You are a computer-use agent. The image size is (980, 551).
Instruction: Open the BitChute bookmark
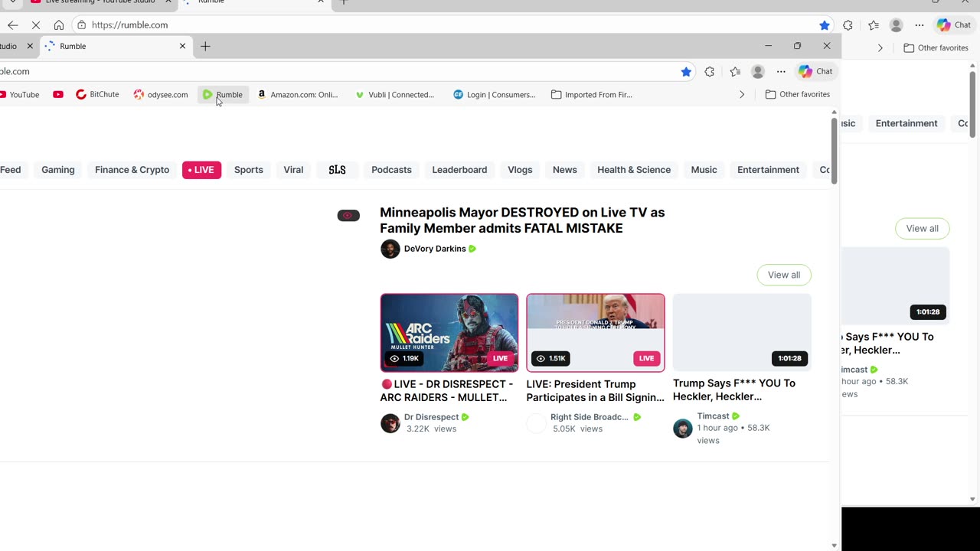[97, 95]
